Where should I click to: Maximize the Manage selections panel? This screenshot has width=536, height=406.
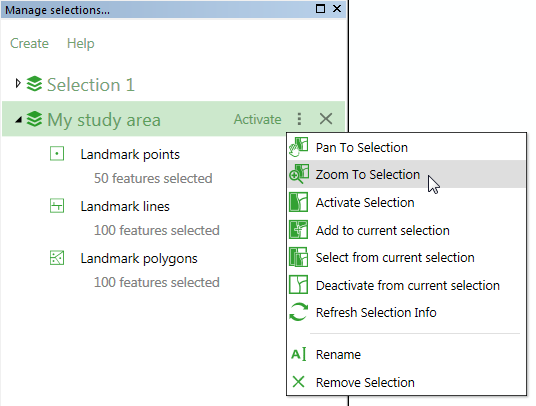(320, 9)
